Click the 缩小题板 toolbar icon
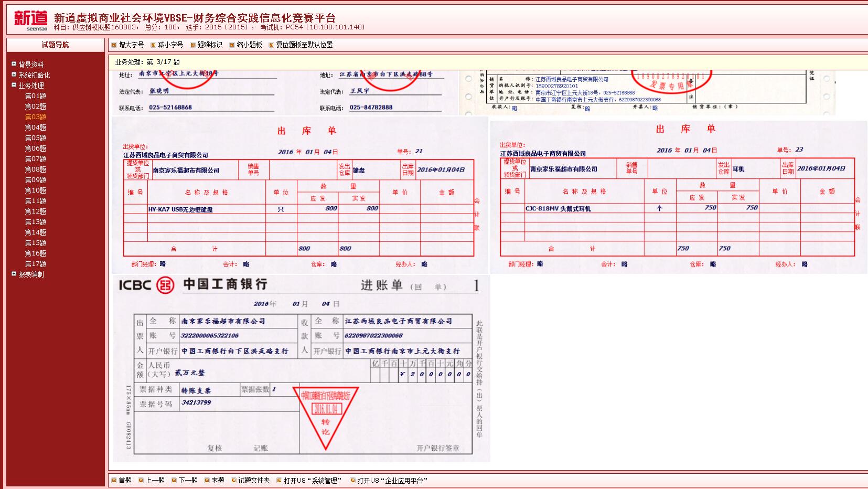 click(232, 45)
